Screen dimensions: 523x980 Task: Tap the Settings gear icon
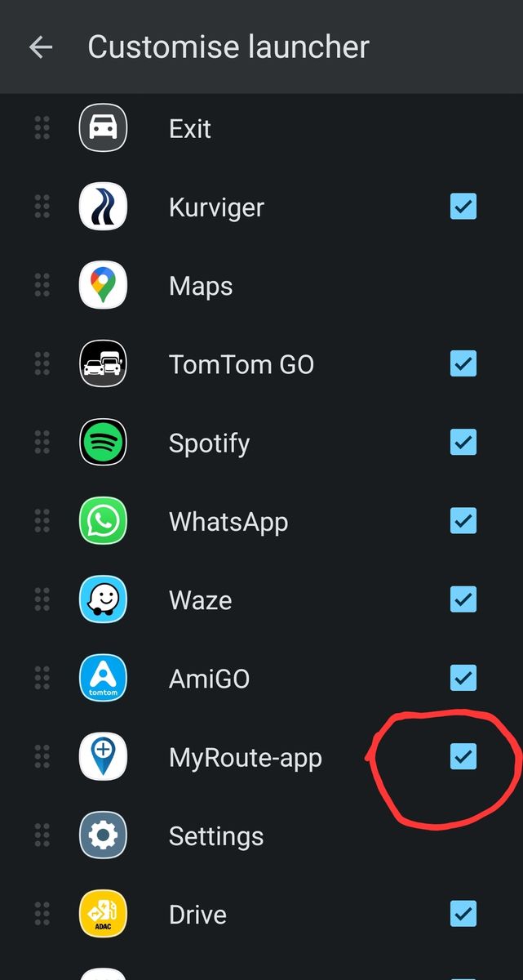103,835
